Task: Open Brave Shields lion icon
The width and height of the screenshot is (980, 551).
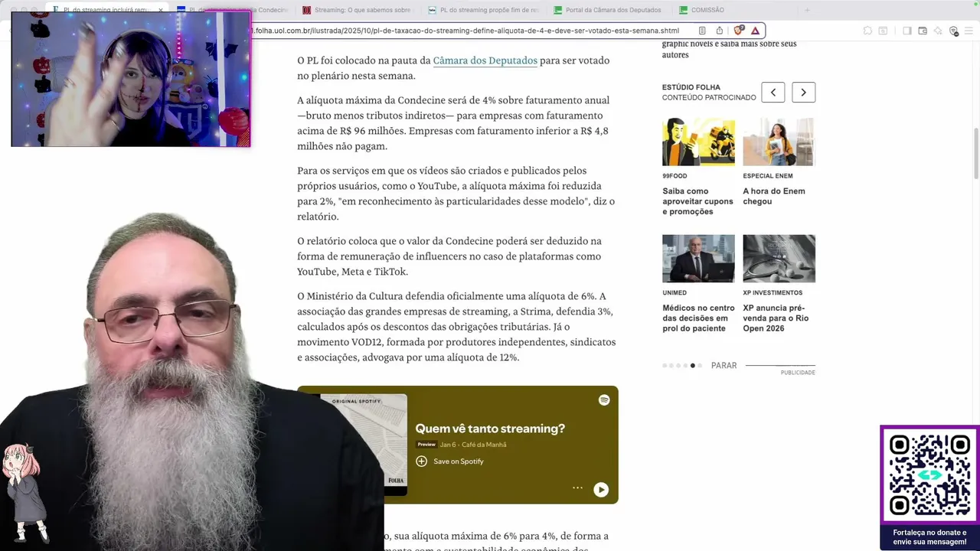Action: (739, 31)
